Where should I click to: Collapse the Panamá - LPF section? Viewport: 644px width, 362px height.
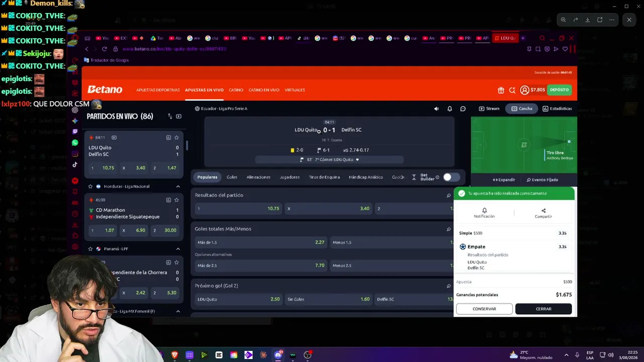178,249
